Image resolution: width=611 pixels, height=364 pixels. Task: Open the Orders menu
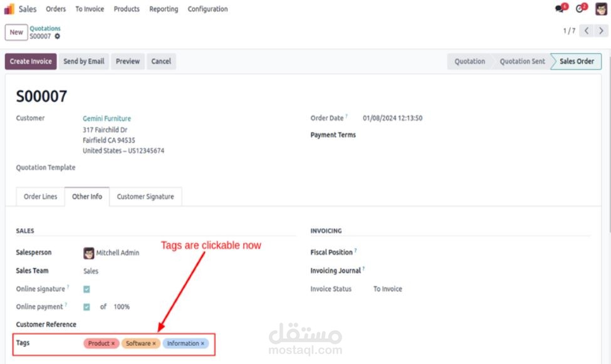(56, 9)
